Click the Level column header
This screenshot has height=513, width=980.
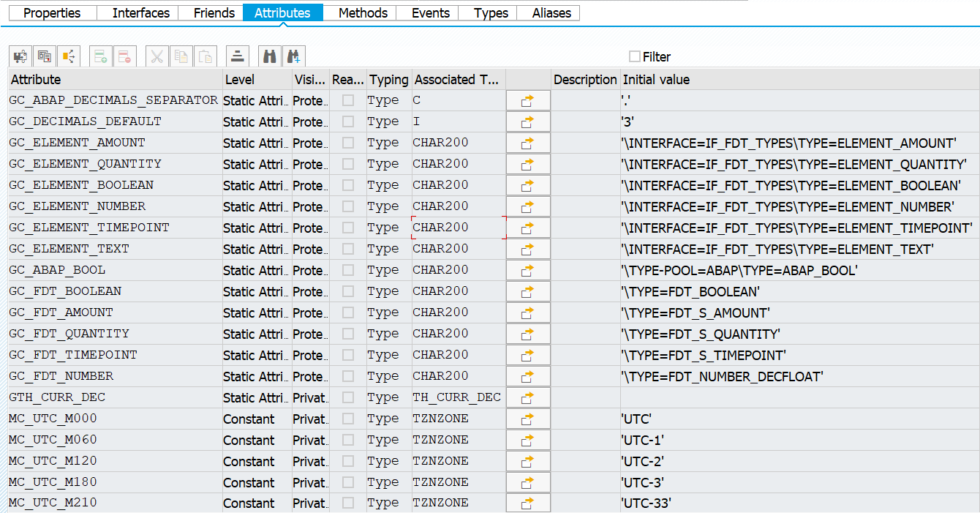point(257,79)
